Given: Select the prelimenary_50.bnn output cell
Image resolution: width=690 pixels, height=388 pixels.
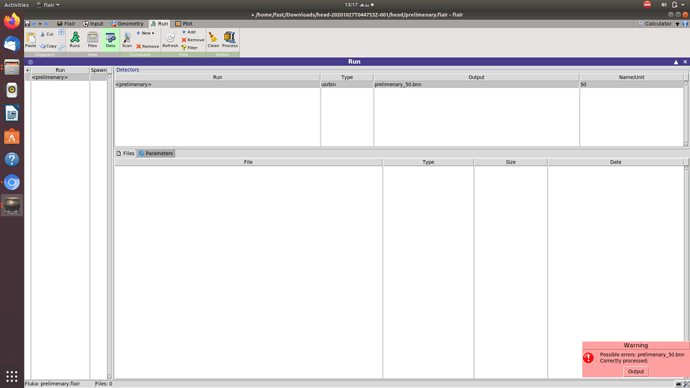Looking at the screenshot, I should 477,84.
